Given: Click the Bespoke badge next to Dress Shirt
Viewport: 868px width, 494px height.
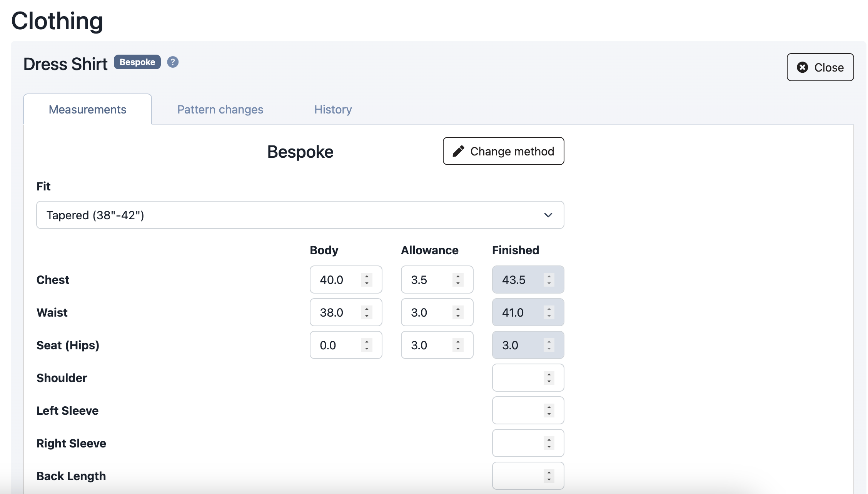Looking at the screenshot, I should pos(137,62).
